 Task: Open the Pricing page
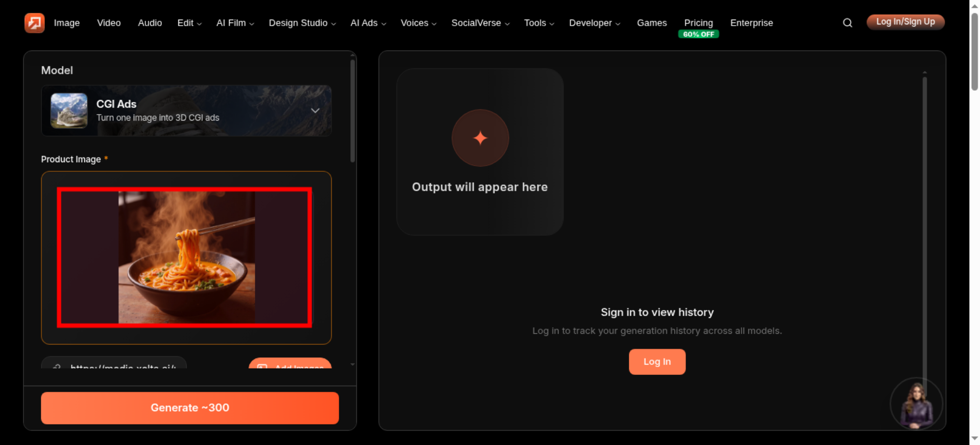point(698,23)
